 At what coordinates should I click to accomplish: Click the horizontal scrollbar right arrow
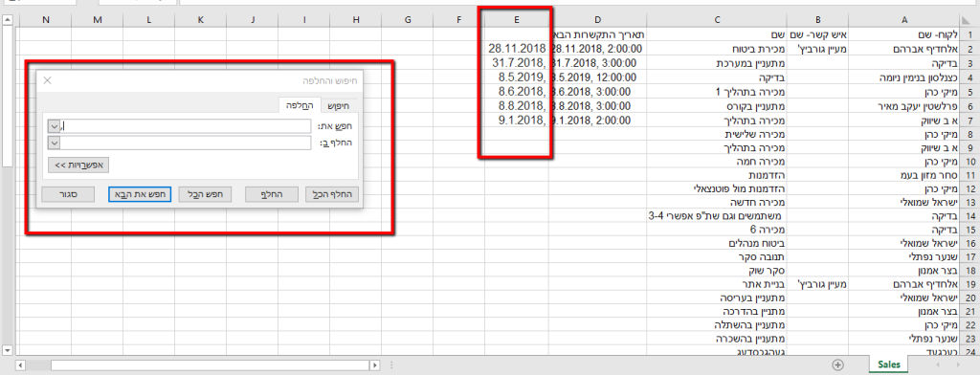375,364
